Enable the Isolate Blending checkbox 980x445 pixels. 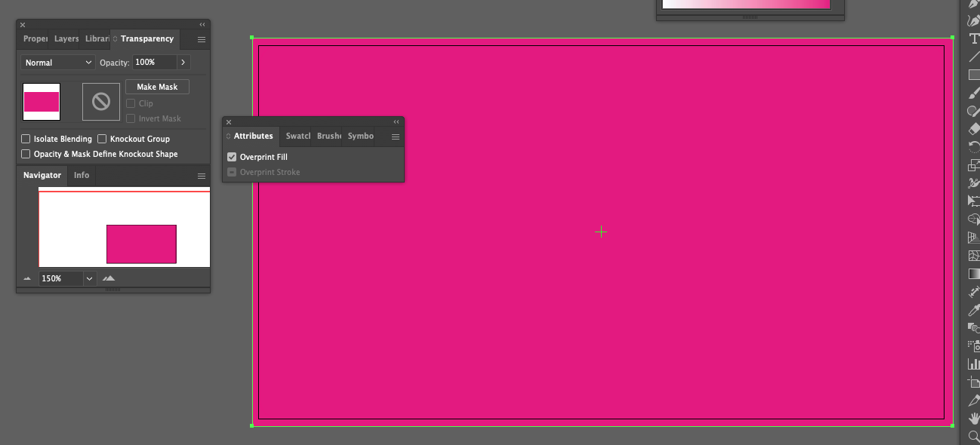[x=26, y=139]
